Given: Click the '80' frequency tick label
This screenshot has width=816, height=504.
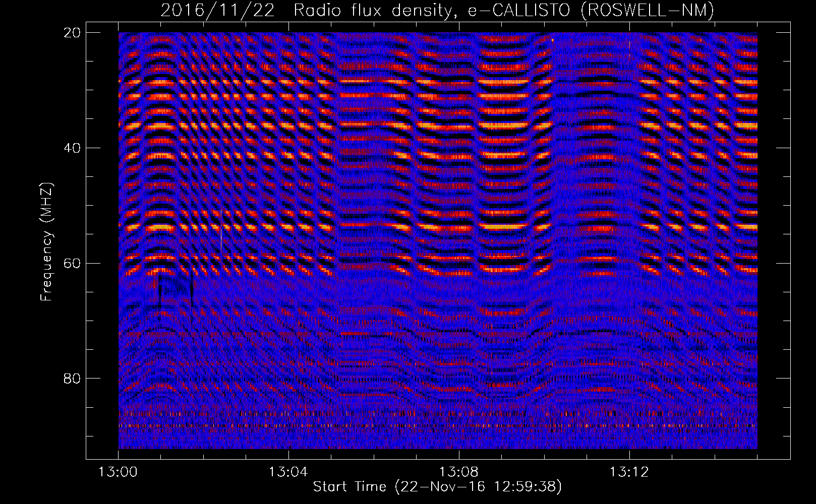Looking at the screenshot, I should [x=72, y=379].
